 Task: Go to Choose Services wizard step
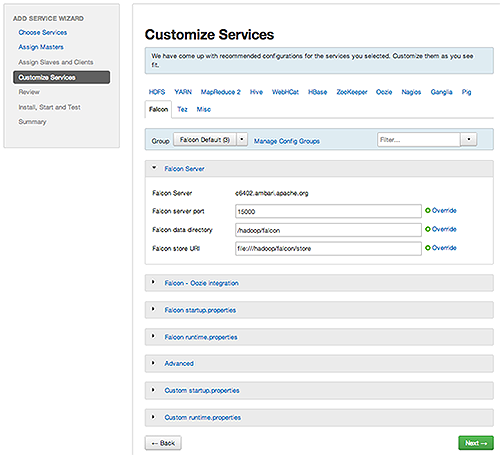pyautogui.click(x=43, y=33)
